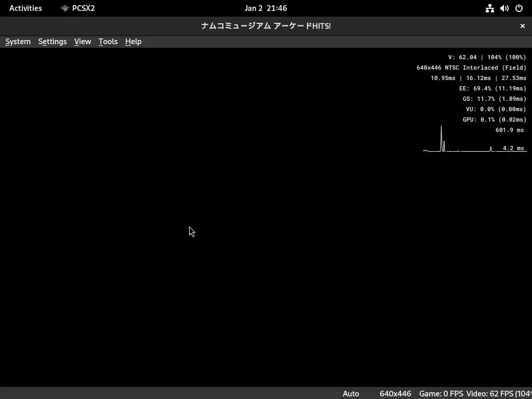Image resolution: width=532 pixels, height=399 pixels.
Task: Close the PCSX2 game window
Action: (523, 26)
